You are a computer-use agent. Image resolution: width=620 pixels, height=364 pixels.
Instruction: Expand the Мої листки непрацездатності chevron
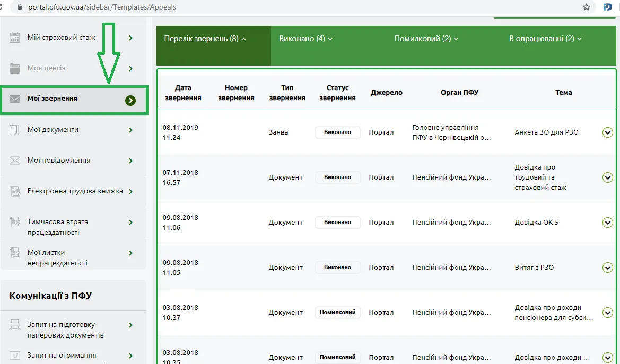tap(131, 253)
